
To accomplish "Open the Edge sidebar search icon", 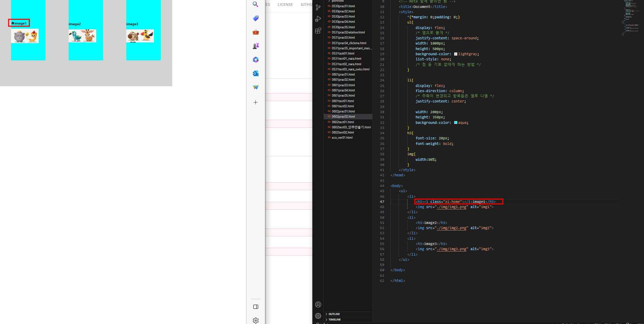I will pos(255,4).
